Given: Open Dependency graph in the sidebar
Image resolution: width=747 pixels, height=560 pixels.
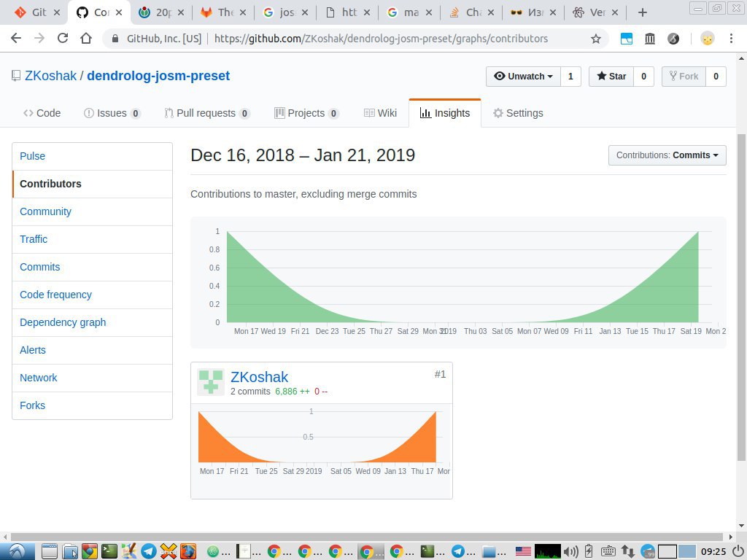Looking at the screenshot, I should click(63, 322).
